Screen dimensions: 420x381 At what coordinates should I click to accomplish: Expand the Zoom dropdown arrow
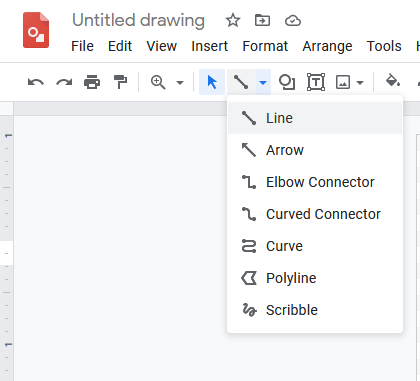click(x=180, y=82)
